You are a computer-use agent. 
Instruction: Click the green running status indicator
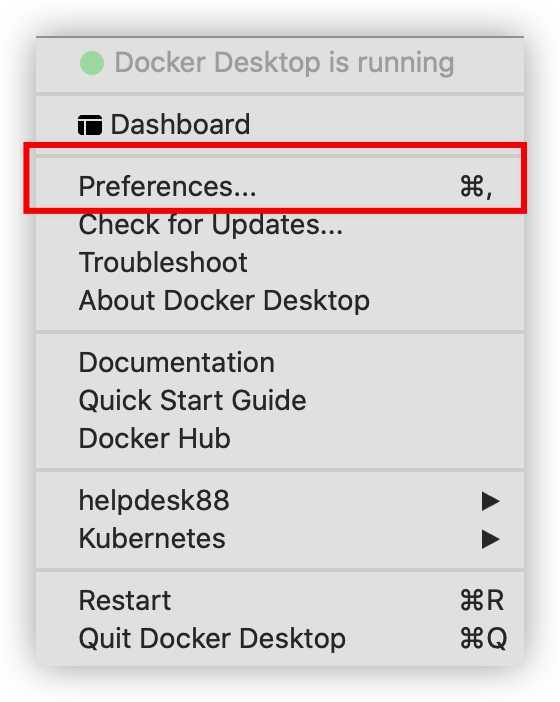[x=92, y=63]
